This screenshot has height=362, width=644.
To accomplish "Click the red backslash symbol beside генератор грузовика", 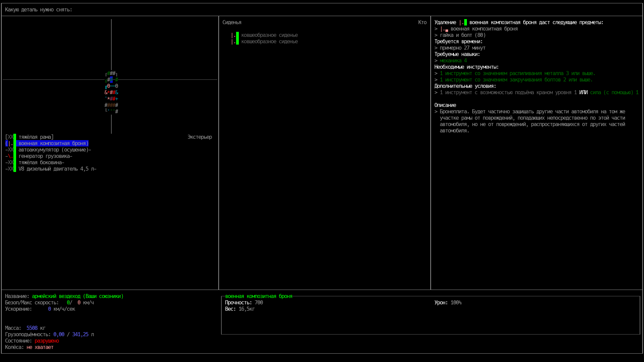I will tap(10, 156).
